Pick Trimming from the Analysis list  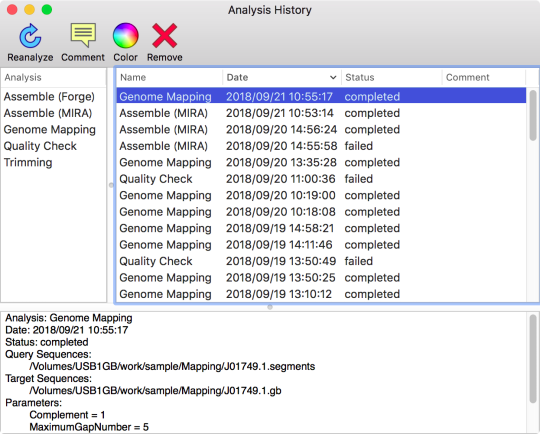coord(28,163)
